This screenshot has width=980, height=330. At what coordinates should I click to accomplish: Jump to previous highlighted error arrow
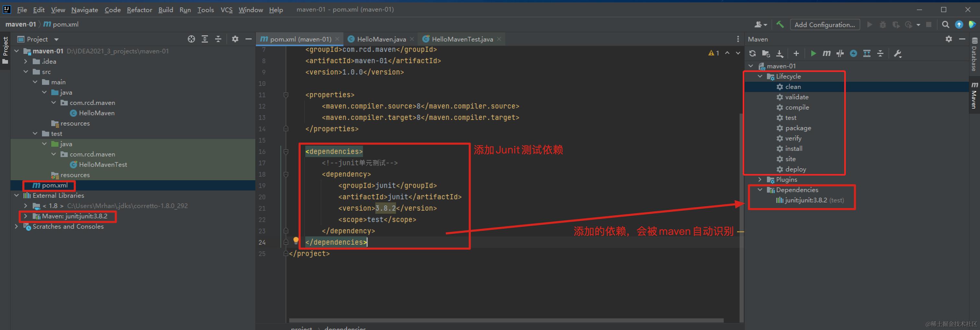728,53
